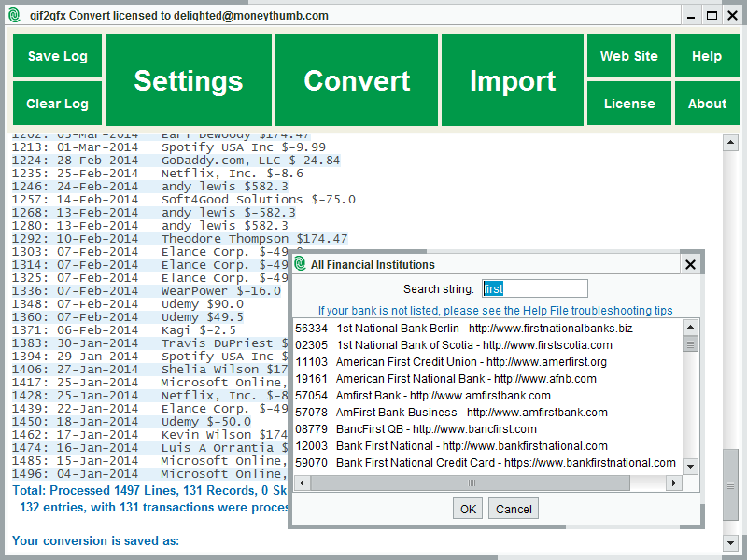This screenshot has height=560, width=747.
Task: Close the All Financial Institutions dialog
Action: click(690, 264)
